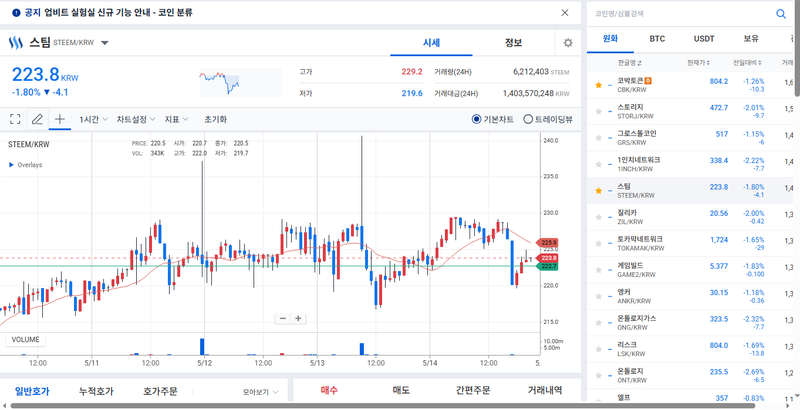Open the 모아보기 dropdown
The height and width of the screenshot is (410, 800).
click(261, 392)
